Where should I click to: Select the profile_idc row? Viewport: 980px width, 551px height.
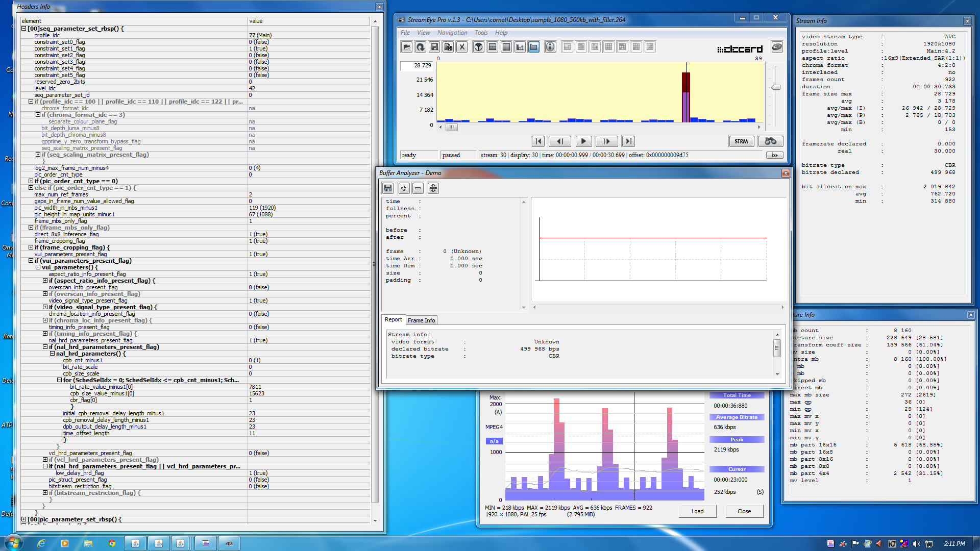[x=195, y=35]
